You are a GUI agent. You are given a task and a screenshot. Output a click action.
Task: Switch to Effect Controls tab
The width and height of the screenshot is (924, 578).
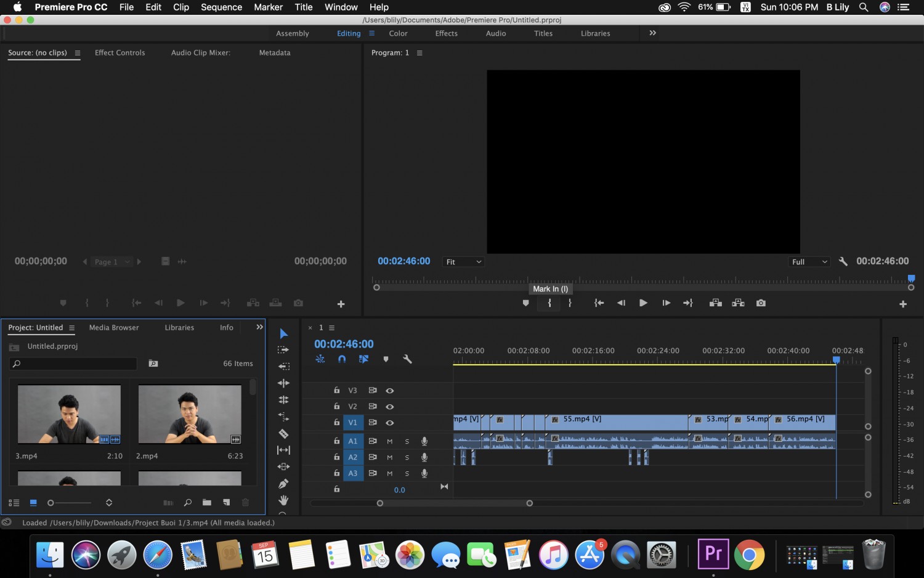120,53
